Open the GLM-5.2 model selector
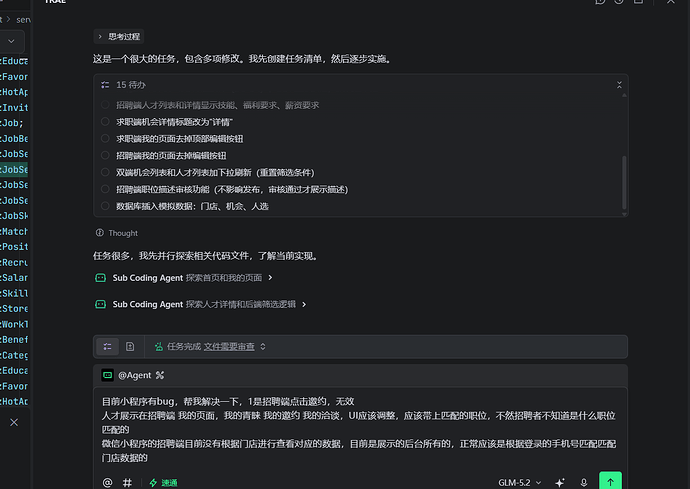The height and width of the screenshot is (489, 690). pyautogui.click(x=519, y=482)
